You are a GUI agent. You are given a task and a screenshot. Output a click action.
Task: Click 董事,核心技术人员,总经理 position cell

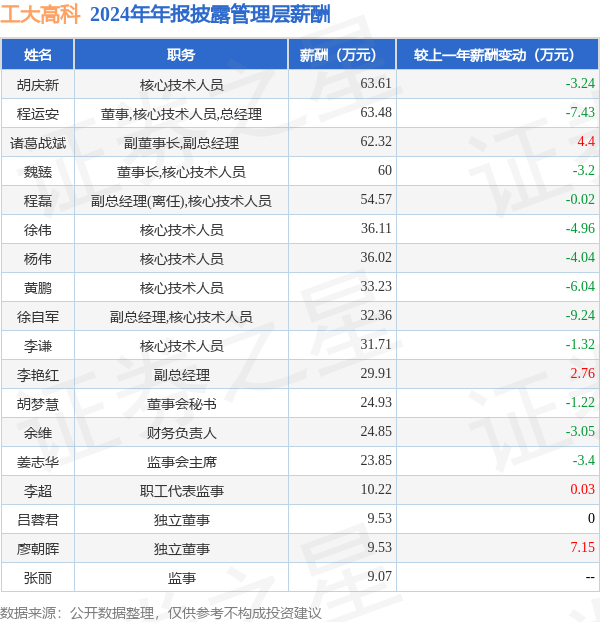click(x=181, y=114)
